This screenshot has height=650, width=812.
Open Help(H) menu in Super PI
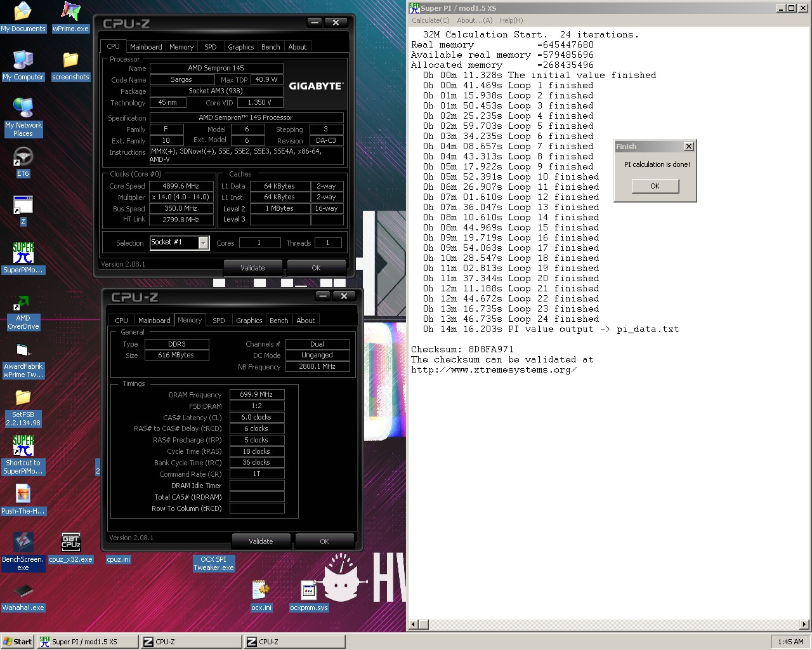(511, 20)
